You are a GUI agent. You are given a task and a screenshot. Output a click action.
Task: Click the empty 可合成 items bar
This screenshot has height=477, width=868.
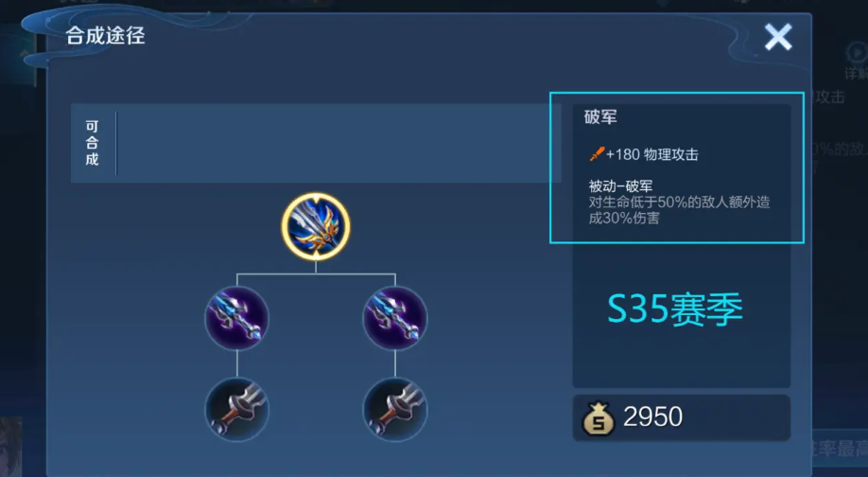tap(339, 143)
